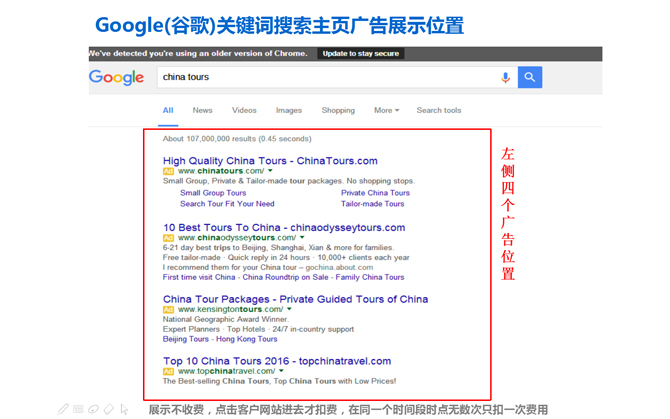Screen dimensions: 670x419
Task: Select the eraser tool icon
Action: 109,409
